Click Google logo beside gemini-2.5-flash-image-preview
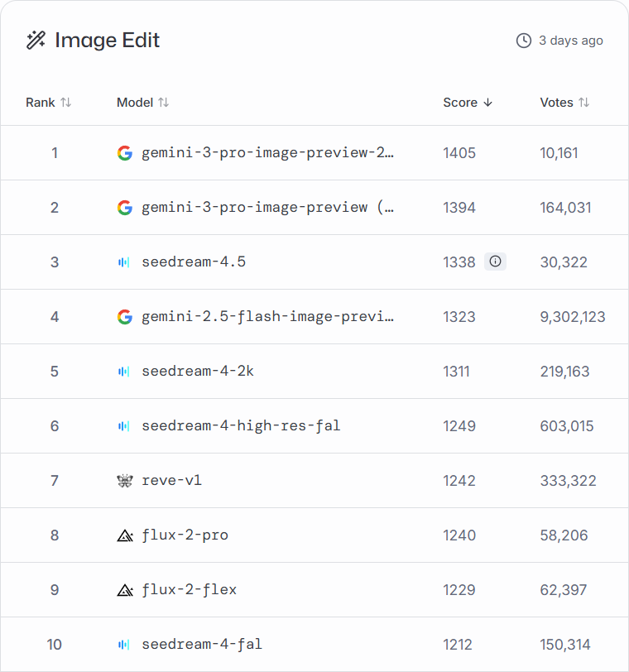629x672 pixels. (125, 317)
